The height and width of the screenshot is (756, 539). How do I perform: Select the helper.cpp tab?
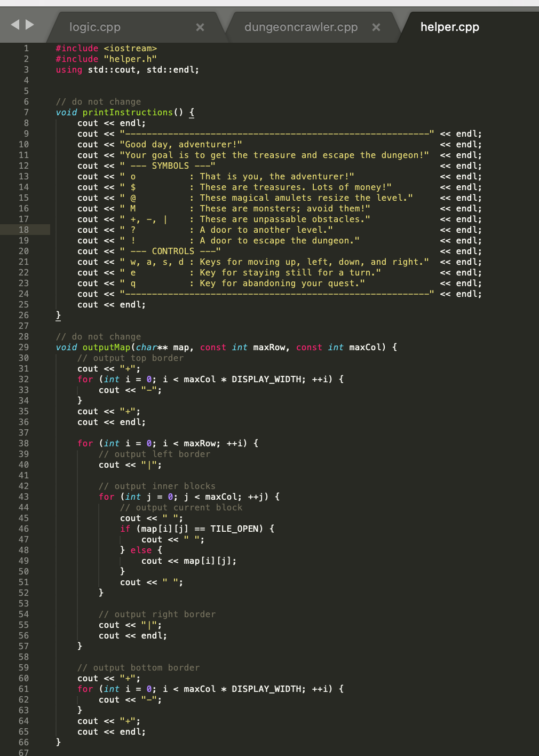point(449,27)
